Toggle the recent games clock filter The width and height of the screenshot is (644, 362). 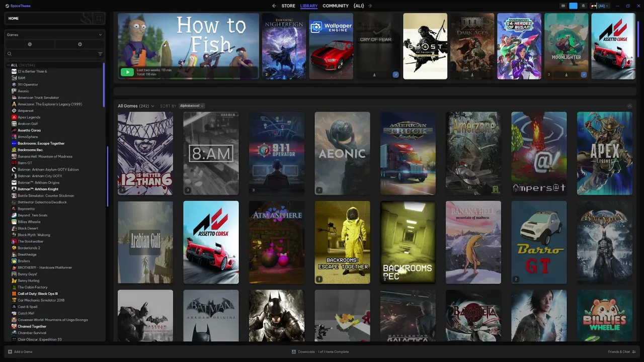pos(30,44)
